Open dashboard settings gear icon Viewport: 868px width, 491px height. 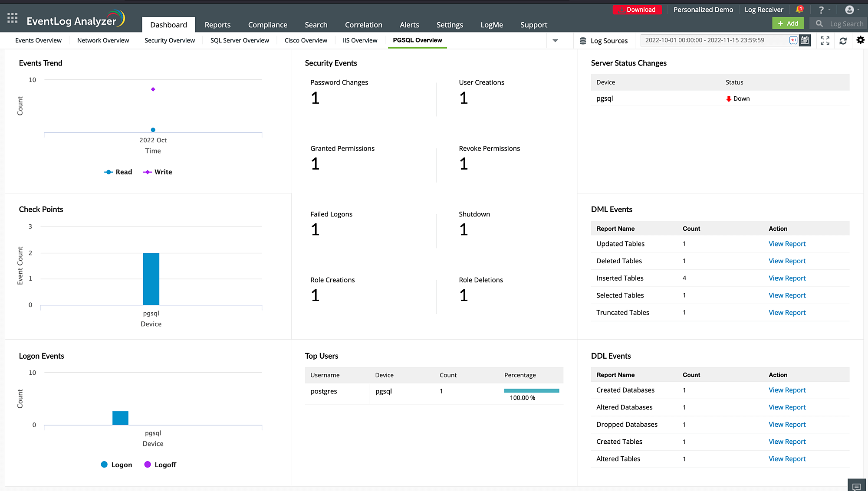tap(860, 40)
